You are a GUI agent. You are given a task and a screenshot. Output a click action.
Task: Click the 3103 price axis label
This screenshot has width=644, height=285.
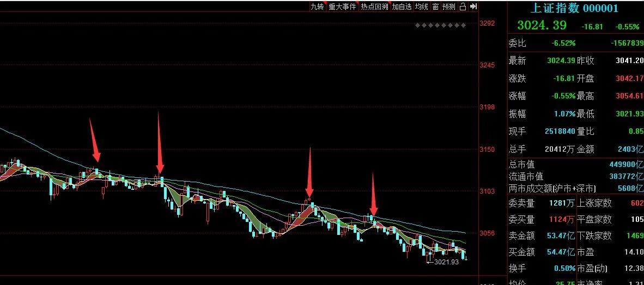click(488, 191)
